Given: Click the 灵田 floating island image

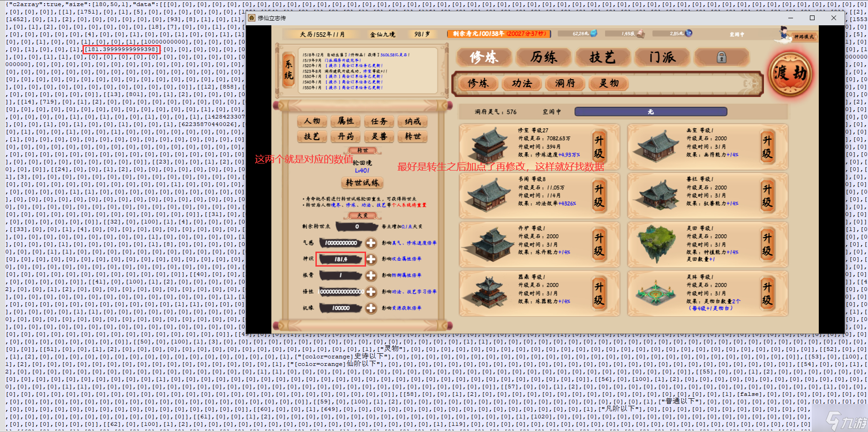Looking at the screenshot, I should tap(656, 244).
